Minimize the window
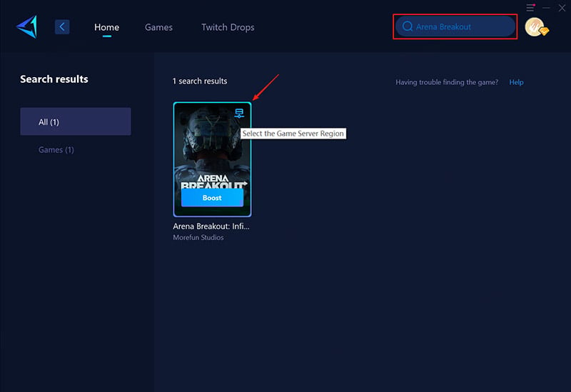The width and height of the screenshot is (571, 392). click(546, 8)
